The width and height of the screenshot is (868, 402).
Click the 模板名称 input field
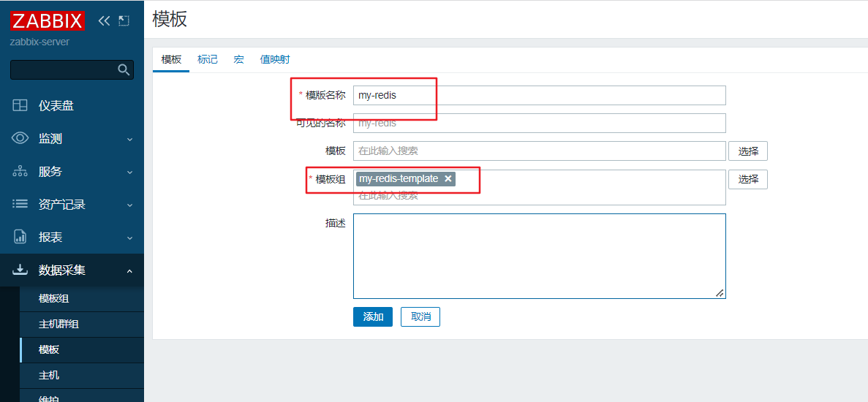click(x=539, y=95)
